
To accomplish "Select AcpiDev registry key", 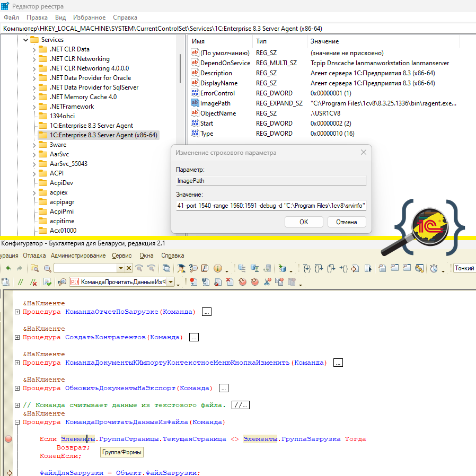I will pos(61,183).
